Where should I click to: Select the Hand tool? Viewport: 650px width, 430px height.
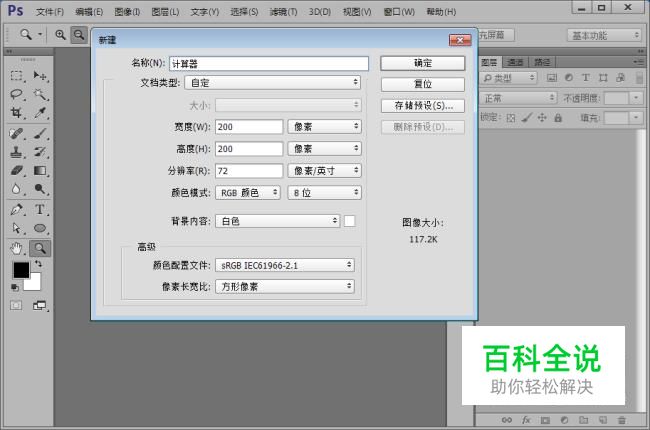click(x=17, y=248)
